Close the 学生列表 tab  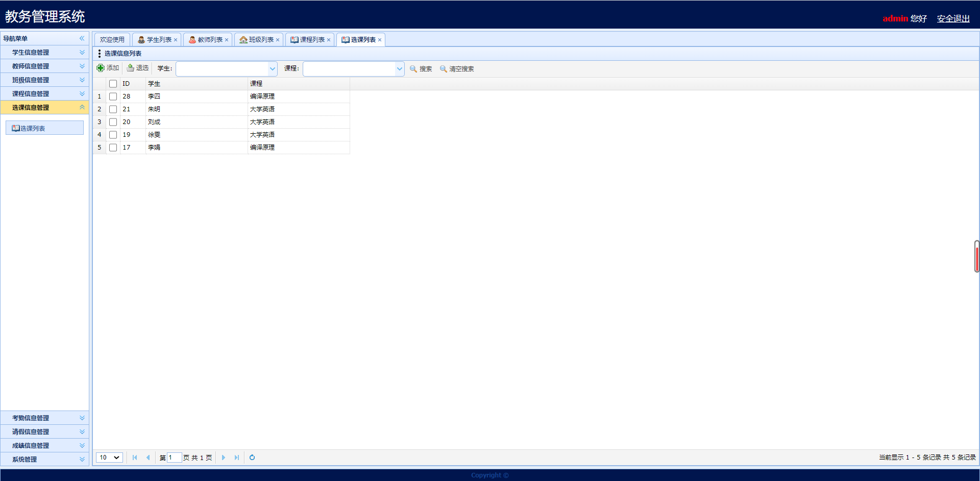point(176,40)
